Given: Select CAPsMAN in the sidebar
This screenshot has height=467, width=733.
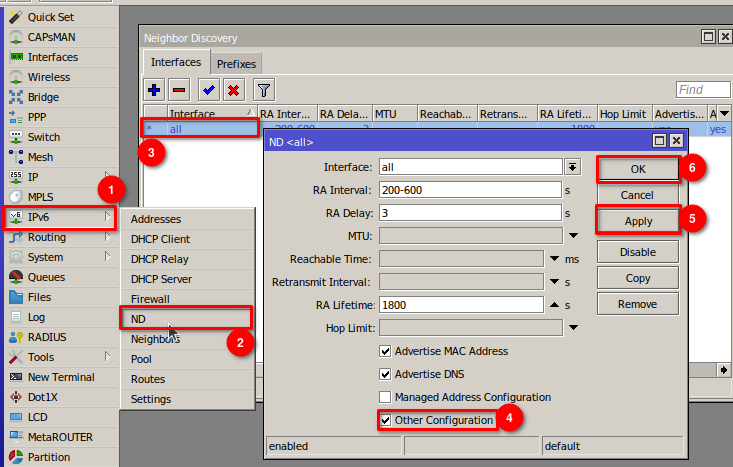Looking at the screenshot, I should coord(52,37).
